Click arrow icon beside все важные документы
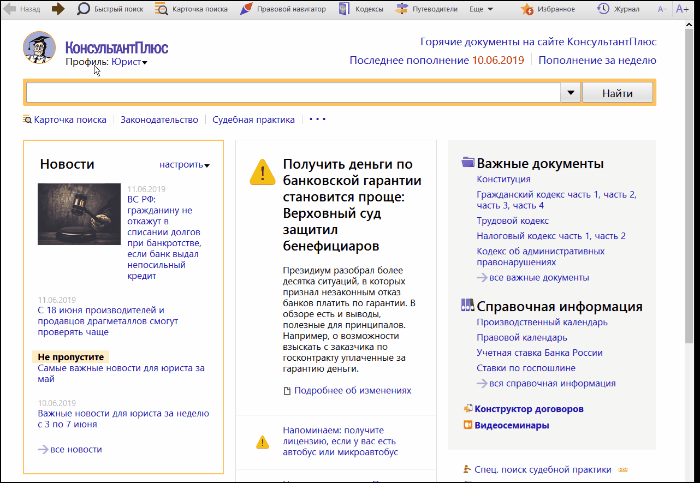700x483 pixels. click(x=482, y=277)
